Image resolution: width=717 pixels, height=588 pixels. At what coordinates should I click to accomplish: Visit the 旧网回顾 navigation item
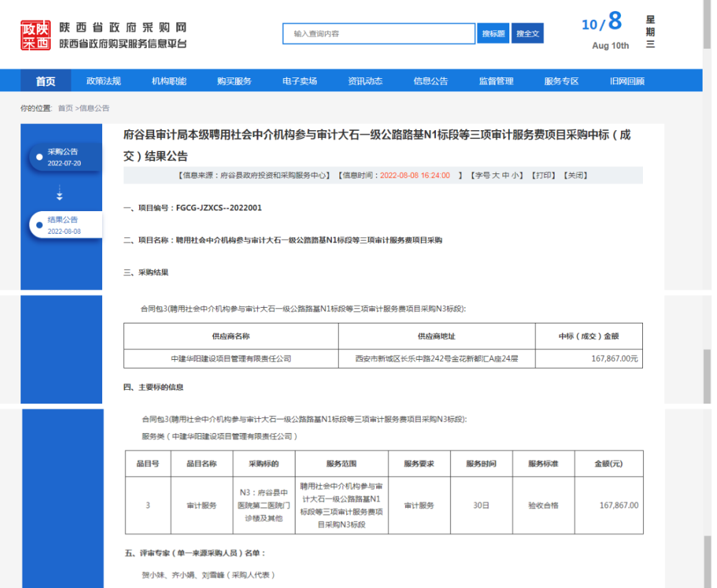point(627,81)
